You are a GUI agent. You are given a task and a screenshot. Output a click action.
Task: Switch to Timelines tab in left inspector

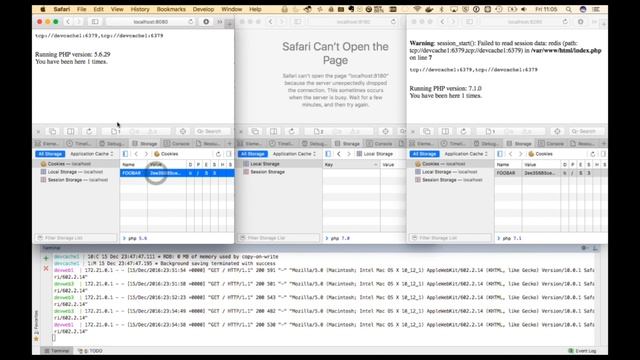79,144
